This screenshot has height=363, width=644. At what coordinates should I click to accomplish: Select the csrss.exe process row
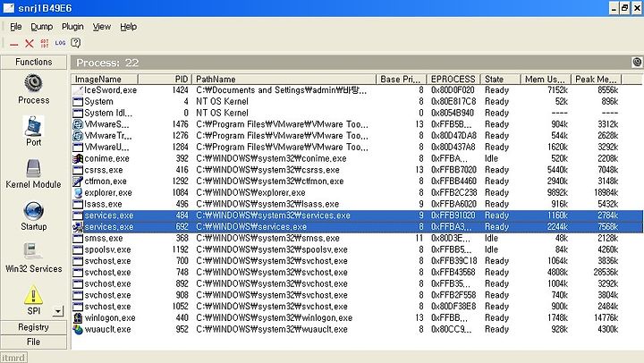[357, 170]
